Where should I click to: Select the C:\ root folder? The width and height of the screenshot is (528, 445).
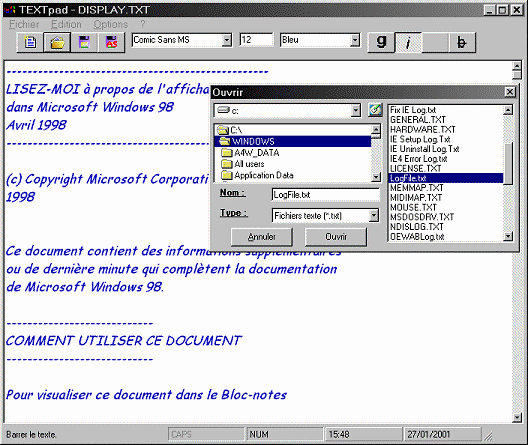point(293,130)
